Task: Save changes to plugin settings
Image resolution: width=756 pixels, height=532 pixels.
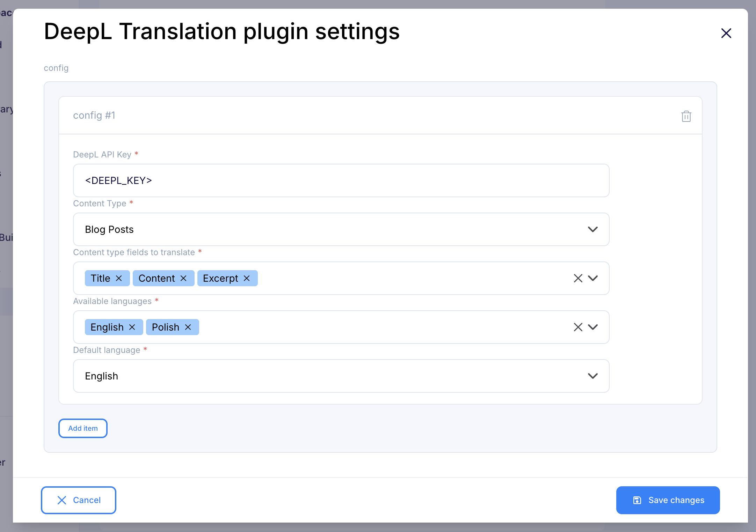Action: pyautogui.click(x=668, y=500)
